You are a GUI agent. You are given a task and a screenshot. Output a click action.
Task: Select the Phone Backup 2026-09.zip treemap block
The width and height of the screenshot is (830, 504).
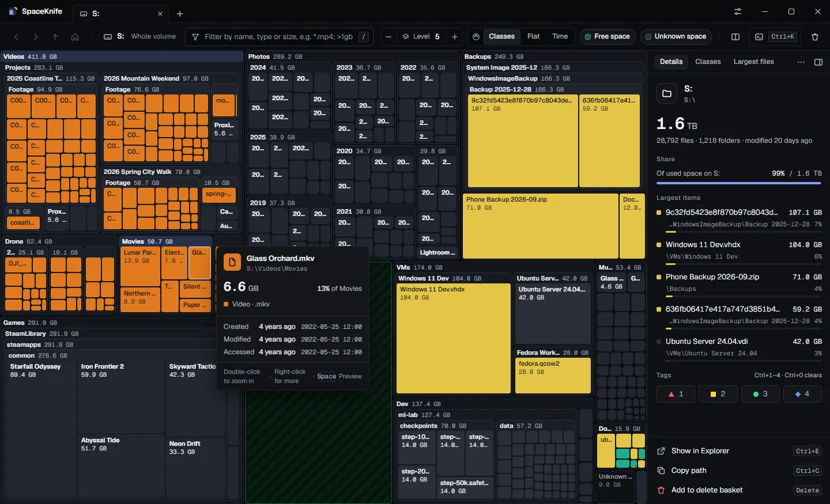click(x=541, y=226)
